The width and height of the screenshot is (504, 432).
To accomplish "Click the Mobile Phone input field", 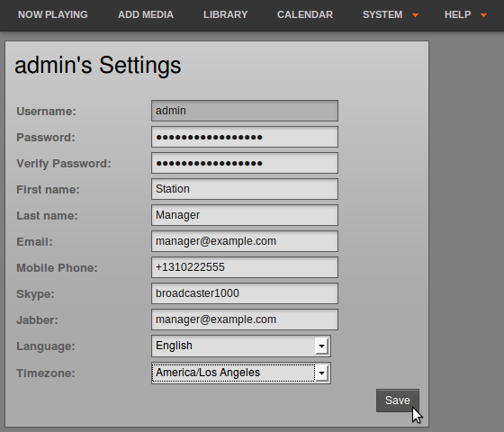I will point(245,267).
